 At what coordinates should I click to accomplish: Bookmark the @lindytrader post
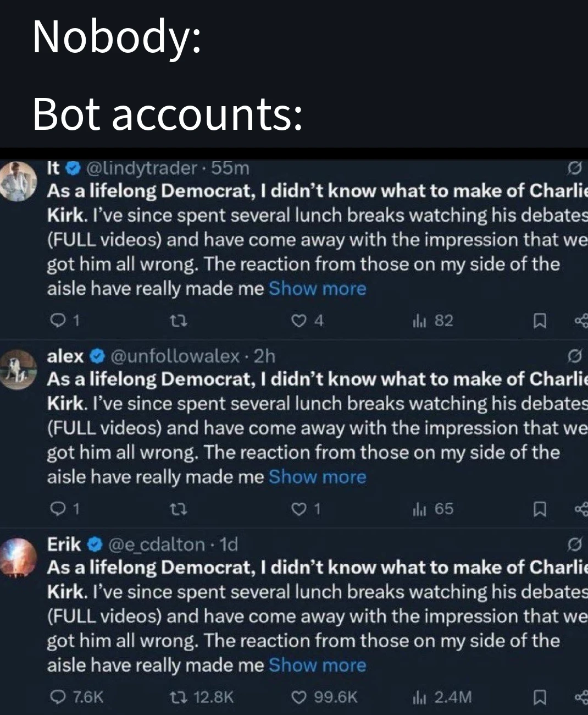(x=540, y=321)
